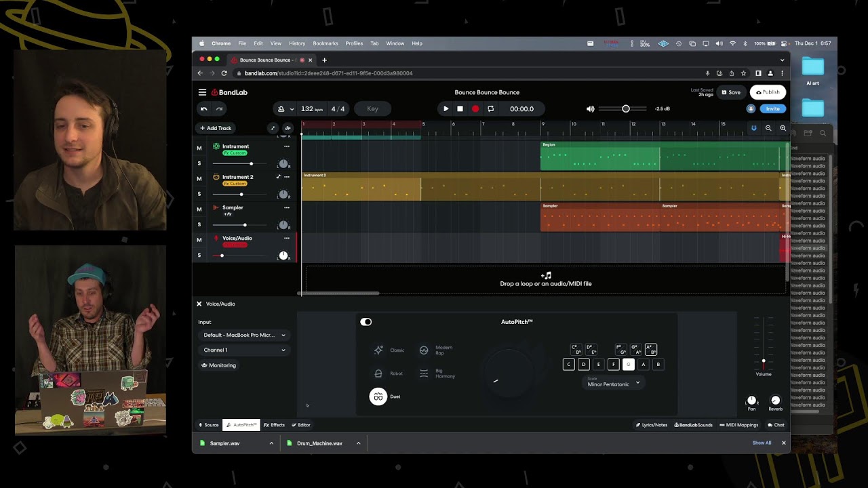Open the BandLab hamburger menu

pos(202,92)
